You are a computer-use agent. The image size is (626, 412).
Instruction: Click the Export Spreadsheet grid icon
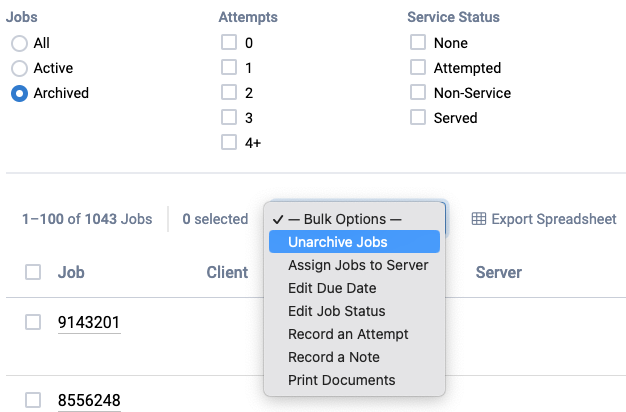tap(479, 219)
